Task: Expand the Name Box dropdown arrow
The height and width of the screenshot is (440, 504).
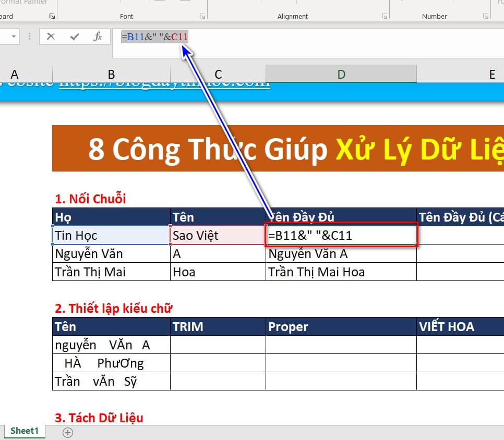Action: click(14, 36)
